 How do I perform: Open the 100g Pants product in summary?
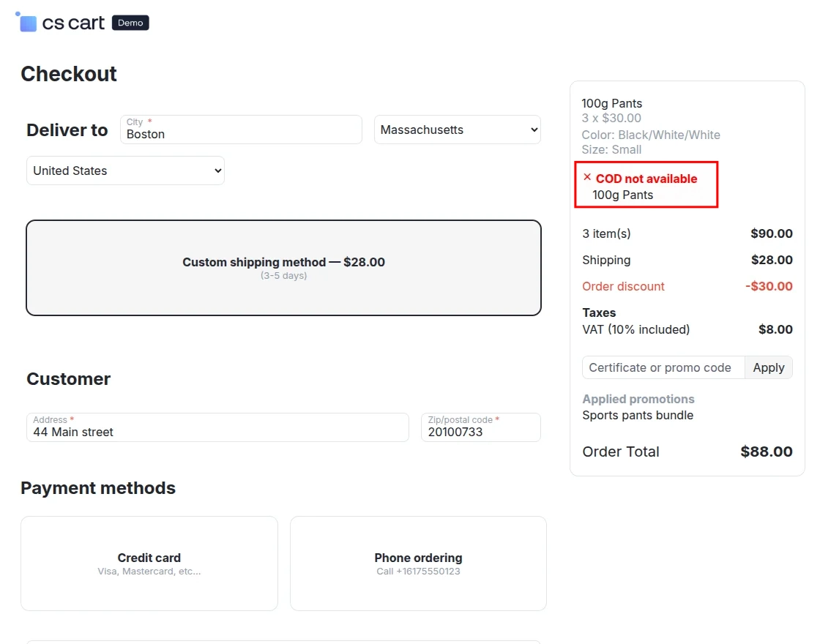(612, 103)
